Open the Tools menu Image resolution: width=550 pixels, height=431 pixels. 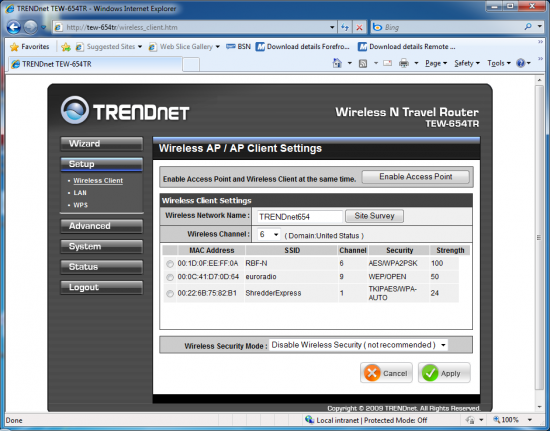pos(499,63)
